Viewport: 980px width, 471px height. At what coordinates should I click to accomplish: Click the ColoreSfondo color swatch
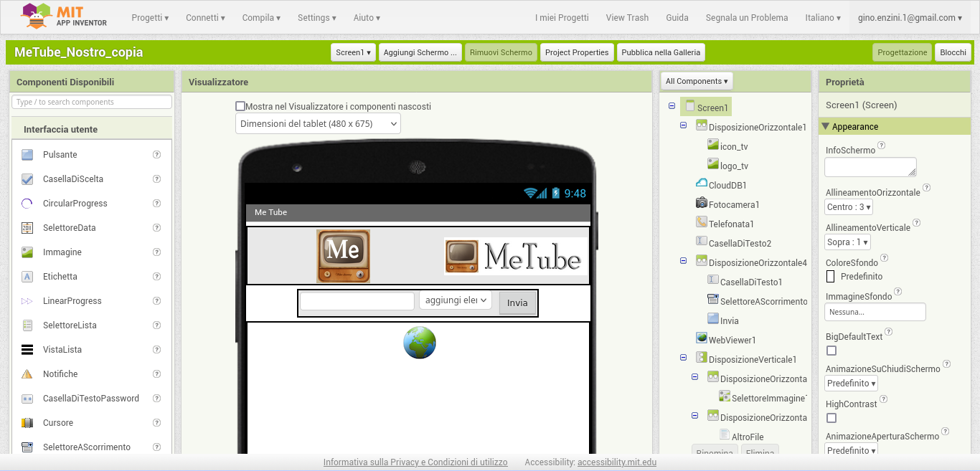click(x=831, y=277)
